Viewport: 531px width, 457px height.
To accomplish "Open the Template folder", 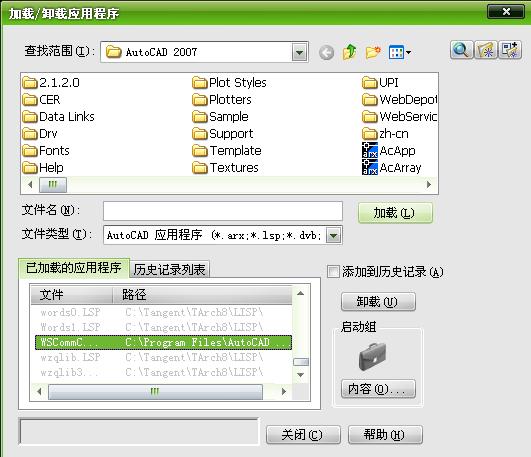I will (x=227, y=150).
